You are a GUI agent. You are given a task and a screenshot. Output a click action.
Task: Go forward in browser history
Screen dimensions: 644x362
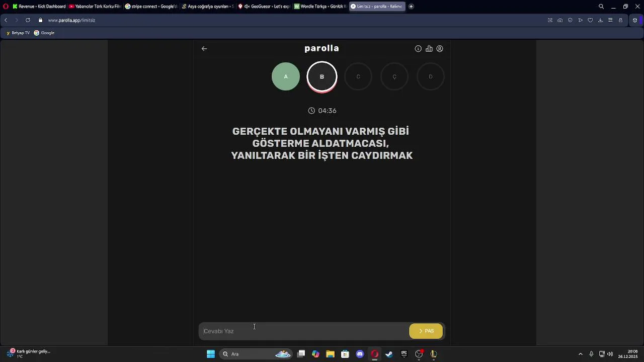click(17, 20)
